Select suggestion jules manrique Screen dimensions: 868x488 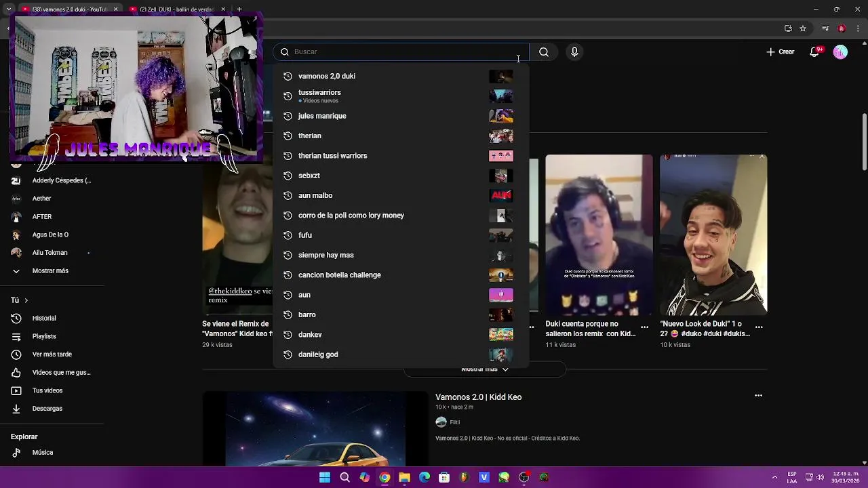400,116
